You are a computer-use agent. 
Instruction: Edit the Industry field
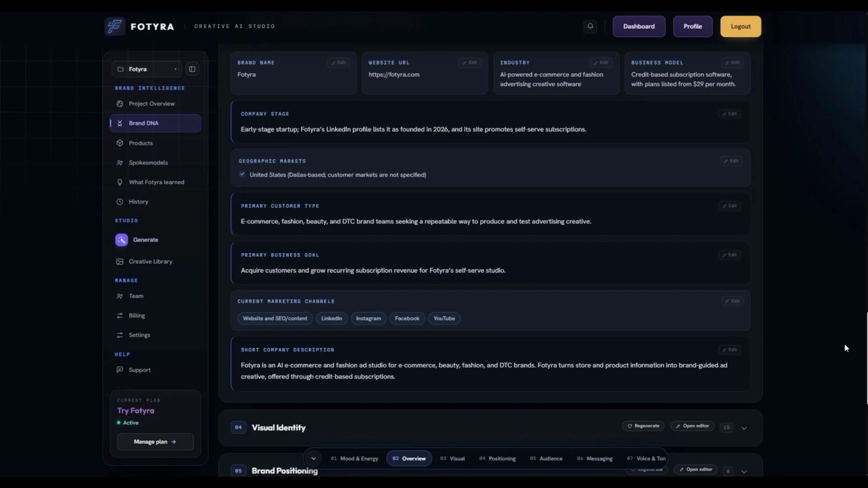tap(601, 63)
